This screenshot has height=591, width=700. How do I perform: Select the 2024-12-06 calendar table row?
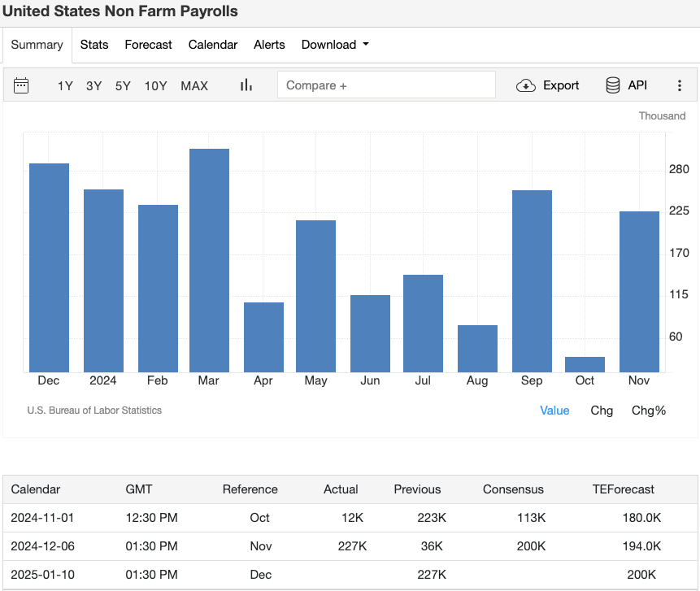pos(350,546)
